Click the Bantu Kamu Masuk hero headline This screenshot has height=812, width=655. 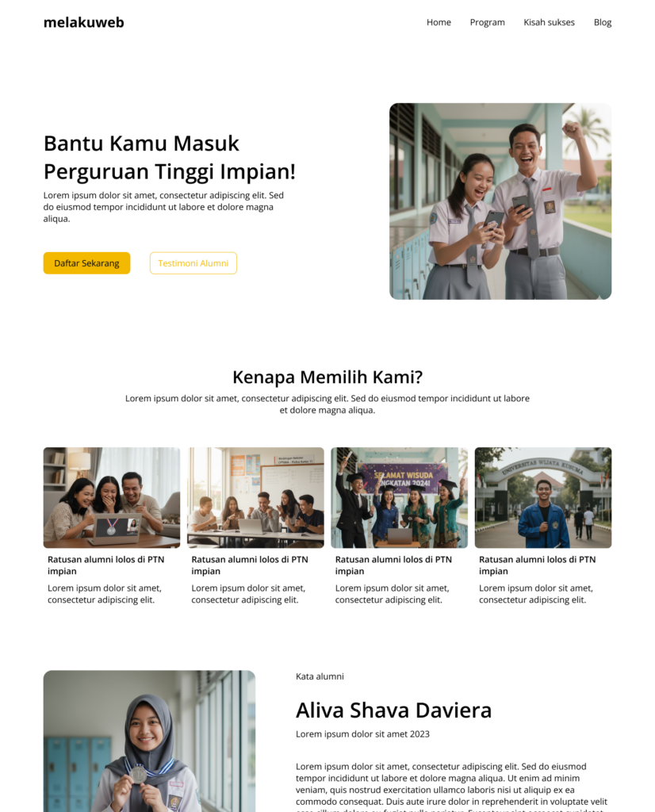(170, 158)
